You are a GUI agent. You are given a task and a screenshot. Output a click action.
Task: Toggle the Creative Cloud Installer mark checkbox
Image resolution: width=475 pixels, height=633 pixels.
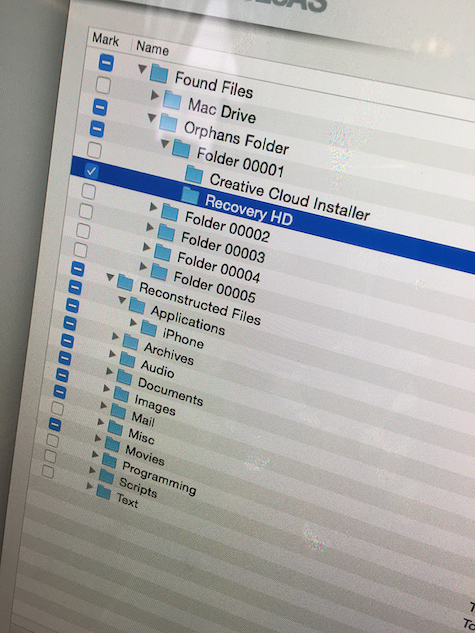point(94,150)
